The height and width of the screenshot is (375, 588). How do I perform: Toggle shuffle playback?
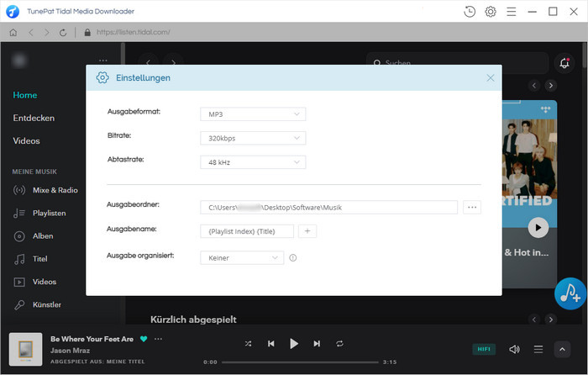pos(249,343)
